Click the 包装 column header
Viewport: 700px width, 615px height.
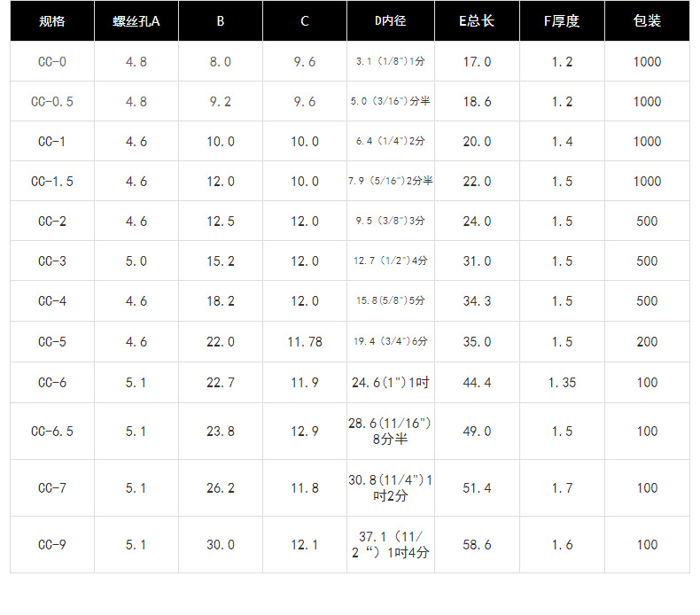pyautogui.click(x=647, y=21)
